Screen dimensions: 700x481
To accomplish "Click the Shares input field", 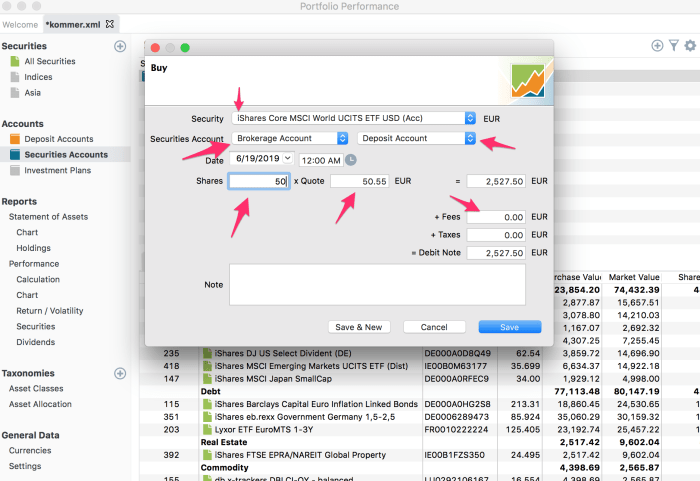I will click(x=259, y=181).
